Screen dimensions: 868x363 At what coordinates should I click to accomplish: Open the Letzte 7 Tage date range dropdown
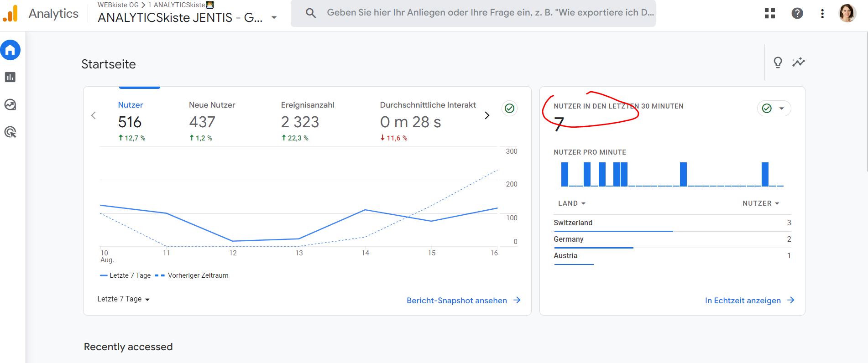(123, 299)
